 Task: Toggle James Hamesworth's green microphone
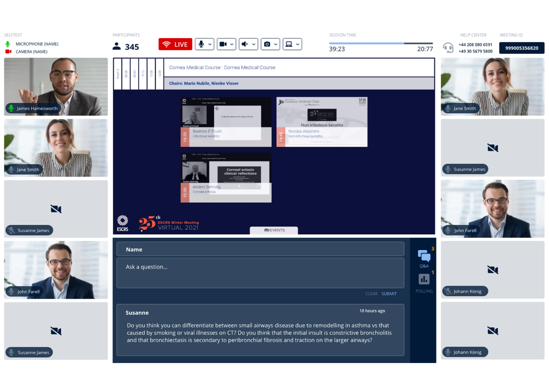click(11, 109)
